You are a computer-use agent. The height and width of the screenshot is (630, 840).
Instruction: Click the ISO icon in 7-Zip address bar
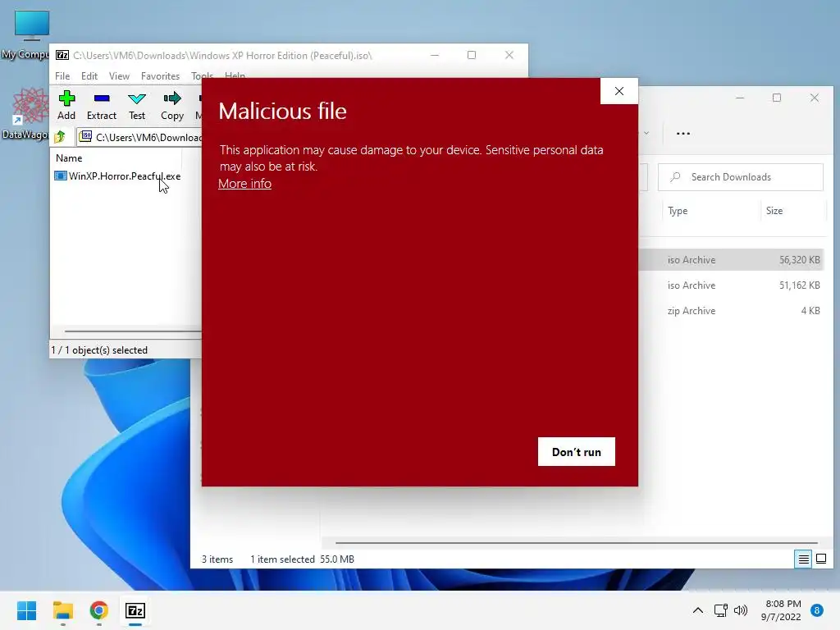click(x=85, y=137)
